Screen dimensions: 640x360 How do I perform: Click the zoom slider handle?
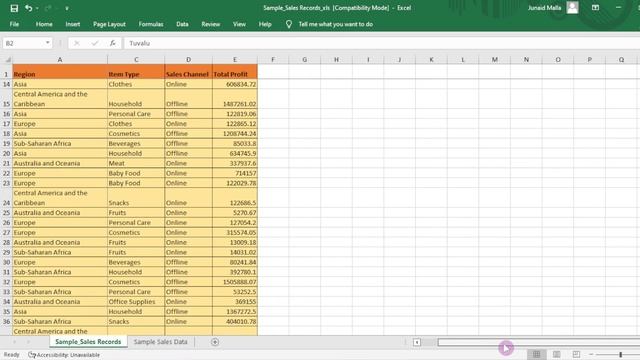[620, 355]
